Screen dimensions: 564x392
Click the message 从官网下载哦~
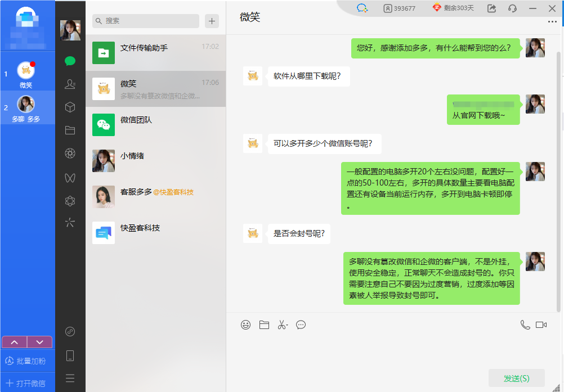(483, 110)
